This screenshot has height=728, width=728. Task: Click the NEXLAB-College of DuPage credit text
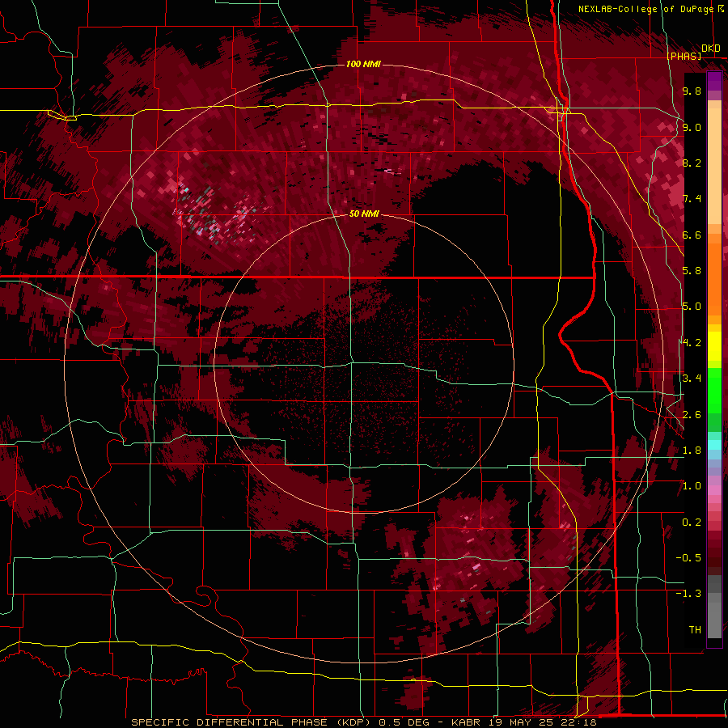pyautogui.click(x=645, y=9)
